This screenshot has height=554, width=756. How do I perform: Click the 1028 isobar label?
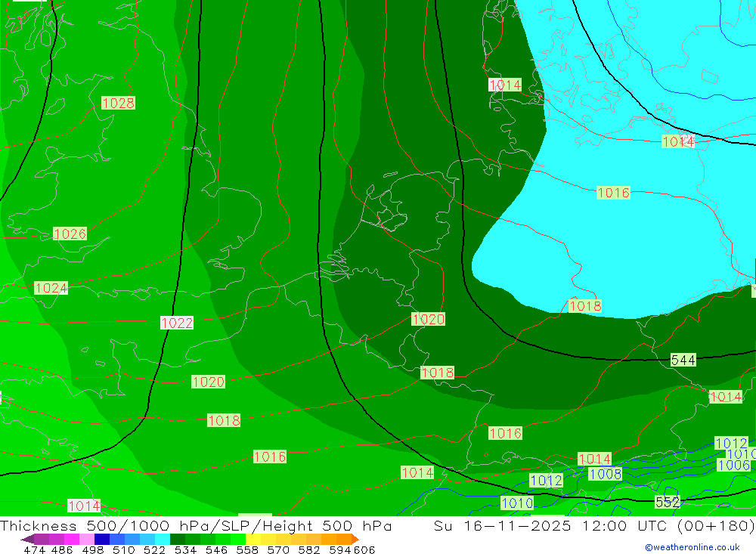coord(118,103)
